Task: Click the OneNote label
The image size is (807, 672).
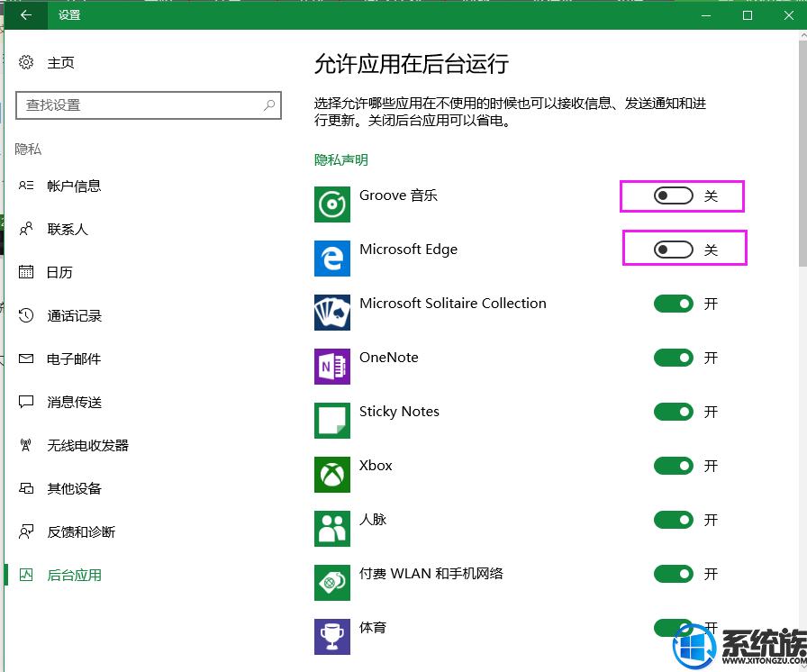Action: (388, 358)
